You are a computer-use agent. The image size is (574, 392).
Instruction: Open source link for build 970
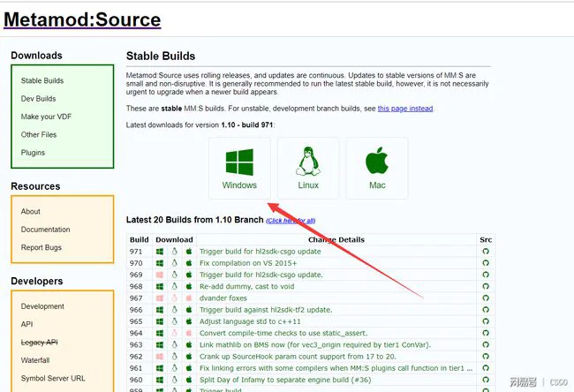click(x=486, y=263)
